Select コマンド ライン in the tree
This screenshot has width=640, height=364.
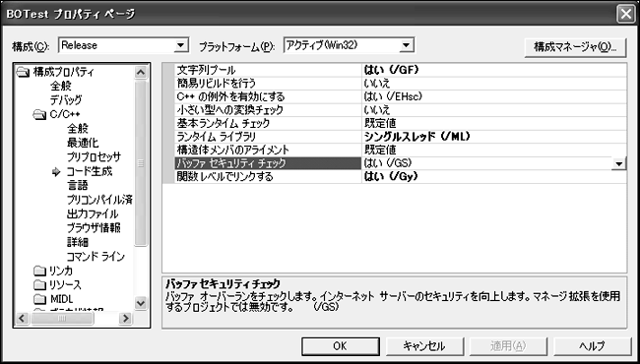pyautogui.click(x=96, y=257)
